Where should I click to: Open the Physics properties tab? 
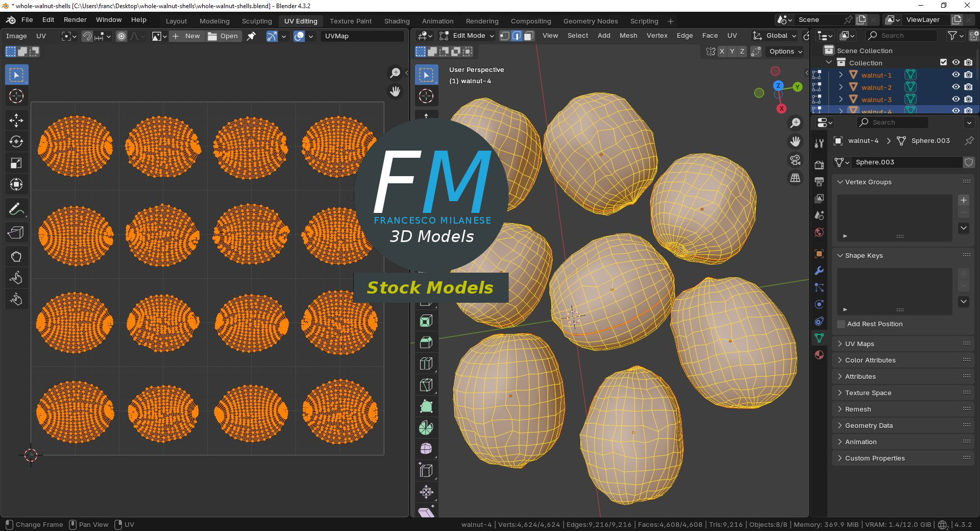click(819, 304)
